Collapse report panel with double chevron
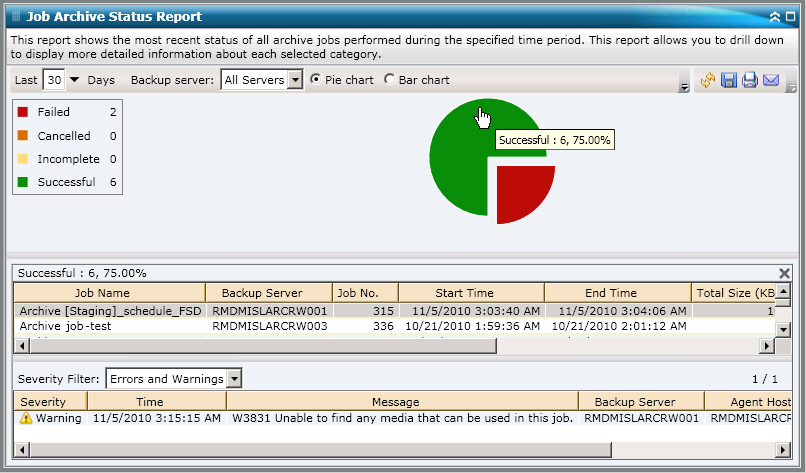 pos(774,17)
